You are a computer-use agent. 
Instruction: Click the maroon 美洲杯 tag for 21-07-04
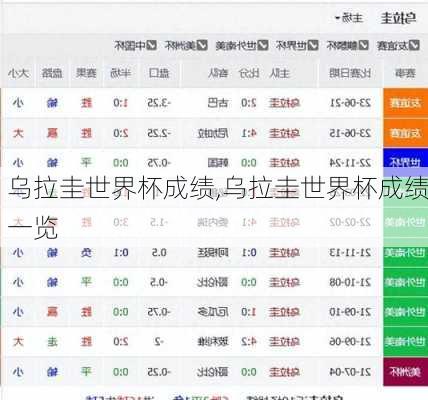click(x=405, y=372)
